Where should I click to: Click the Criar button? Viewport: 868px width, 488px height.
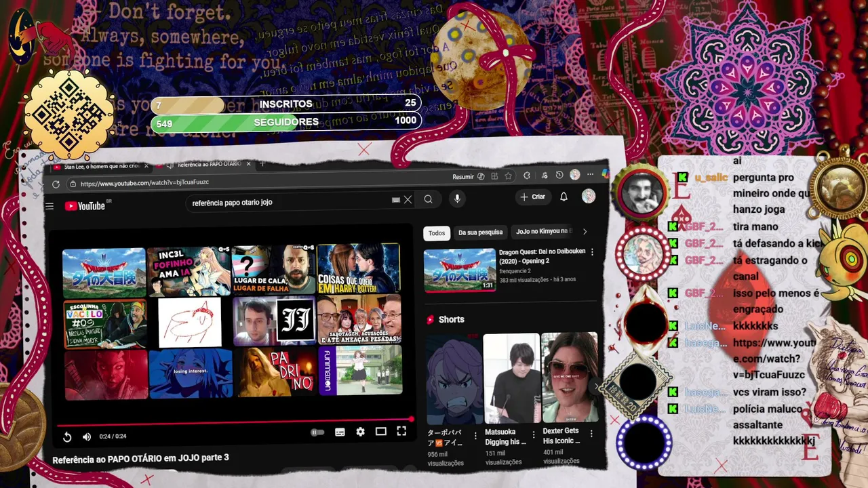533,197
